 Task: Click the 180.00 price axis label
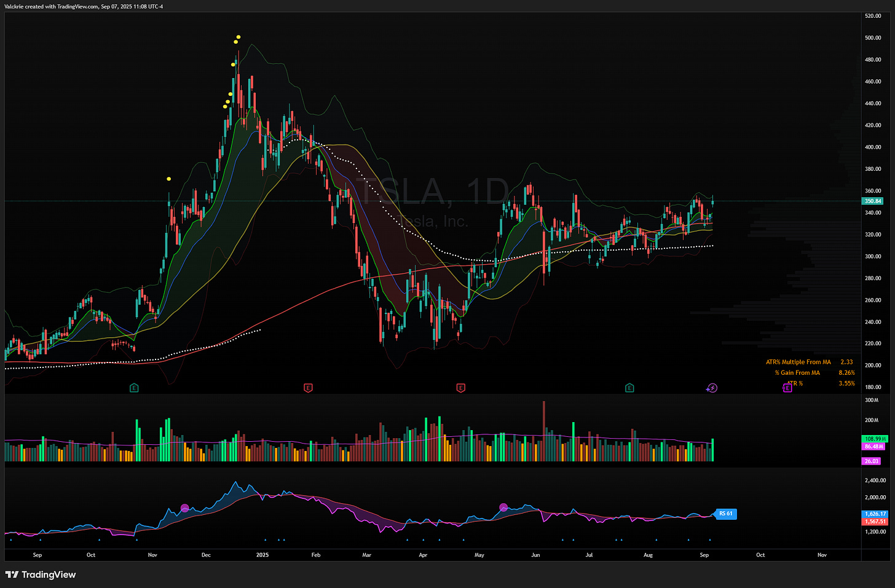pyautogui.click(x=873, y=387)
